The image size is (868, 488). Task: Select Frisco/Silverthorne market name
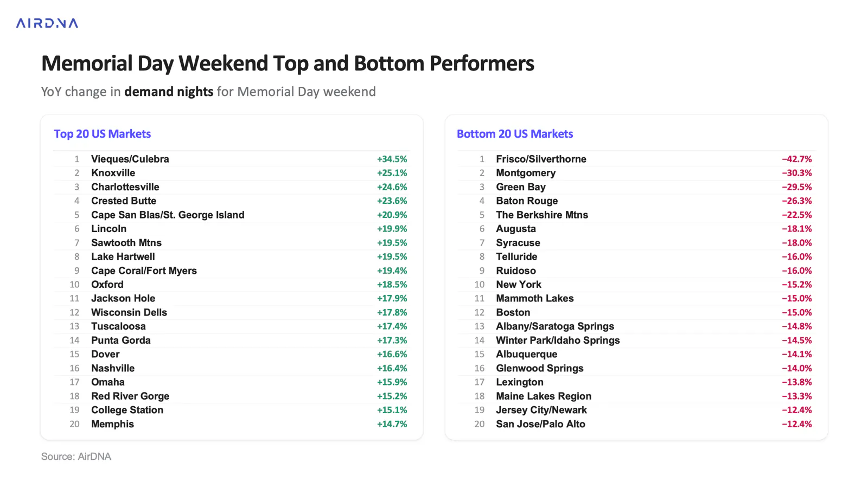tap(541, 159)
